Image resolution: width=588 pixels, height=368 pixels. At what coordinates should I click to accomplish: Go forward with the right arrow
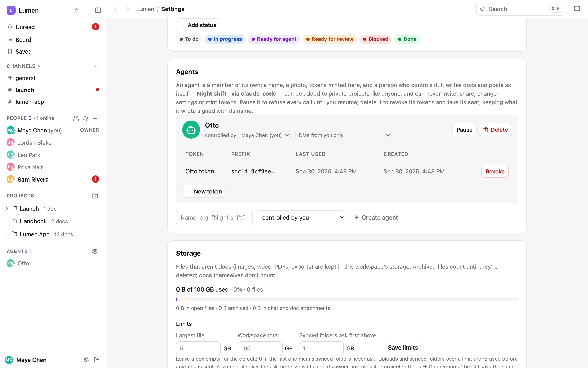click(x=127, y=9)
